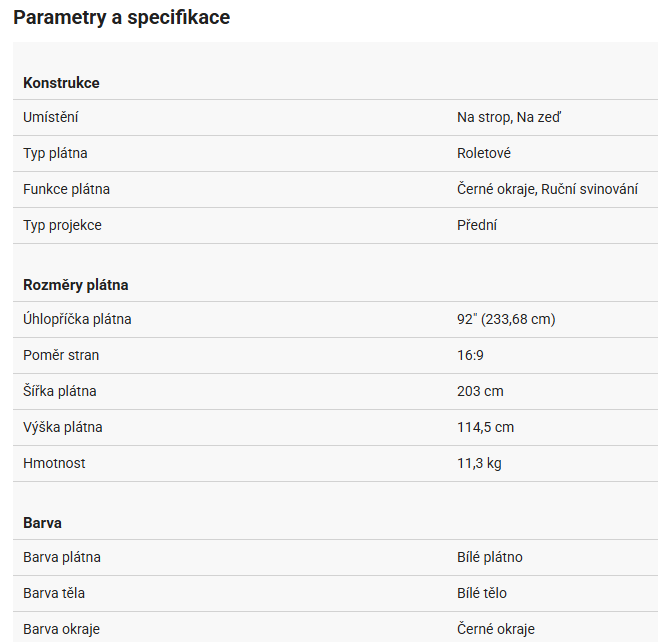Screen dimensions: 658x642
Task: Select the Barva section header
Action: [x=43, y=523]
